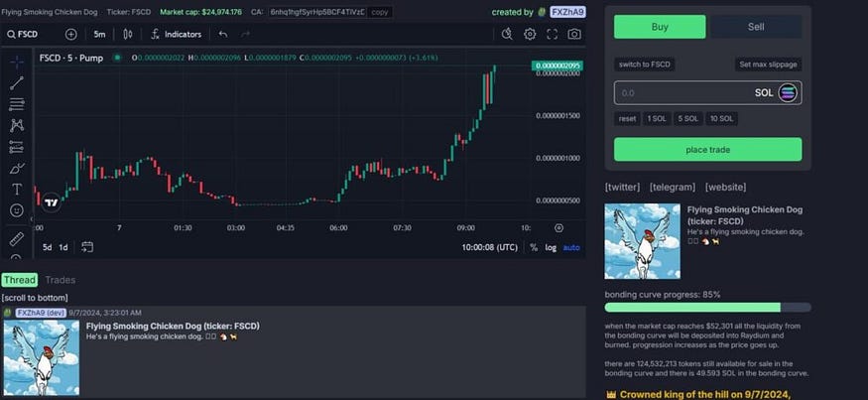Click the 9/7/2024, 3:23:01 AM post timestamp
Screen dimensions: 868x400
click(105, 313)
